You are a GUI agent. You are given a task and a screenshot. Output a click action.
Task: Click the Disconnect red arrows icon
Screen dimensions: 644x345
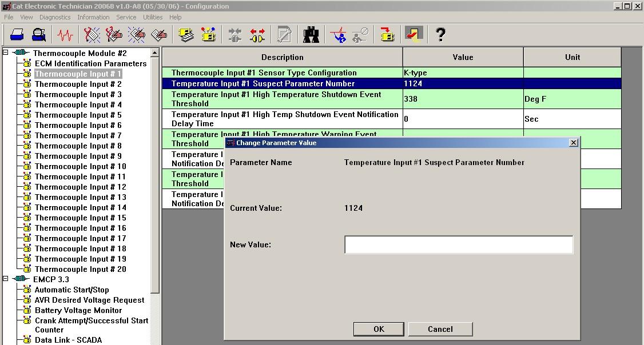(257, 34)
